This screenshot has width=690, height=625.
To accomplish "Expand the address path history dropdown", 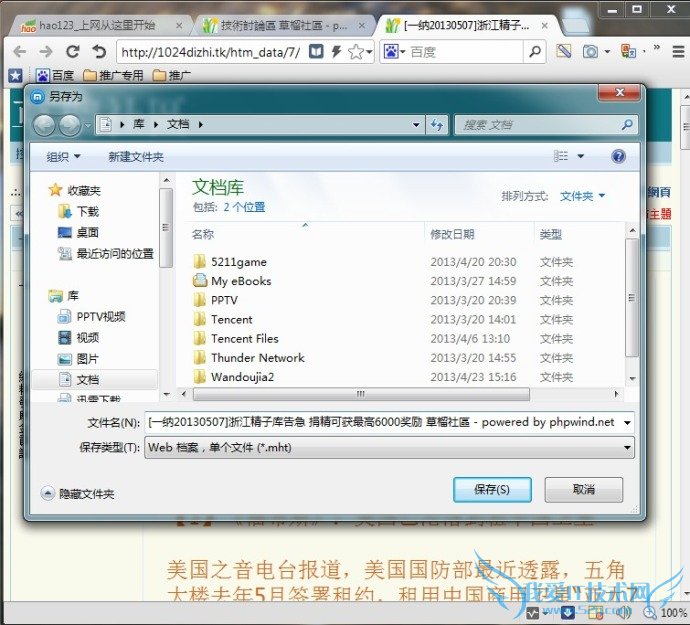I will tap(415, 125).
